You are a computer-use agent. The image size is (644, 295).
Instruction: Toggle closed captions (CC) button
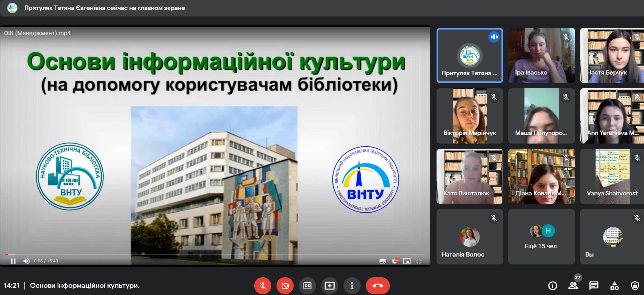pyautogui.click(x=307, y=286)
